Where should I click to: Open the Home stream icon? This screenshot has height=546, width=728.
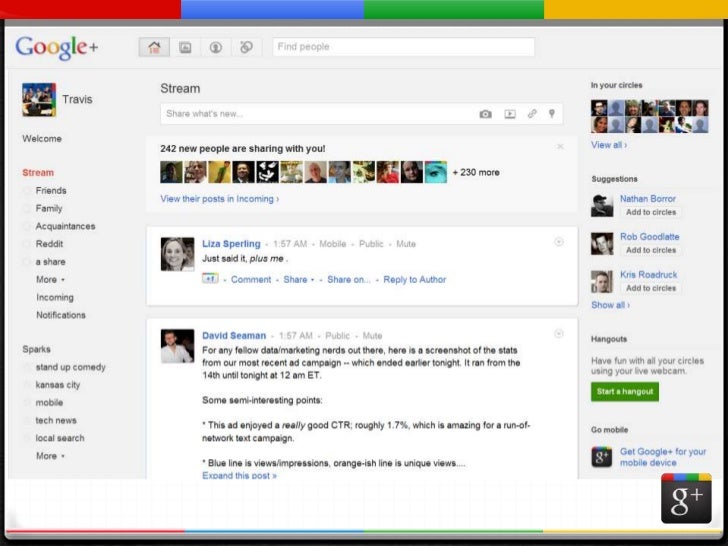(154, 47)
